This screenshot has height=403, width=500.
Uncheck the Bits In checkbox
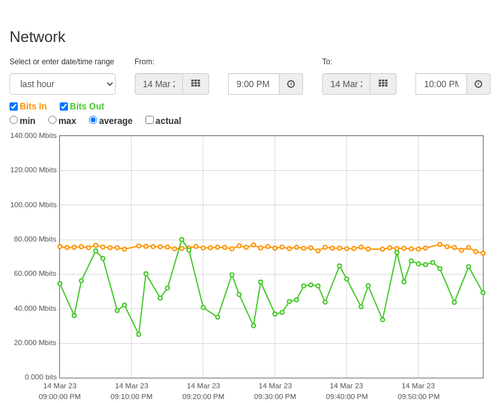click(14, 106)
